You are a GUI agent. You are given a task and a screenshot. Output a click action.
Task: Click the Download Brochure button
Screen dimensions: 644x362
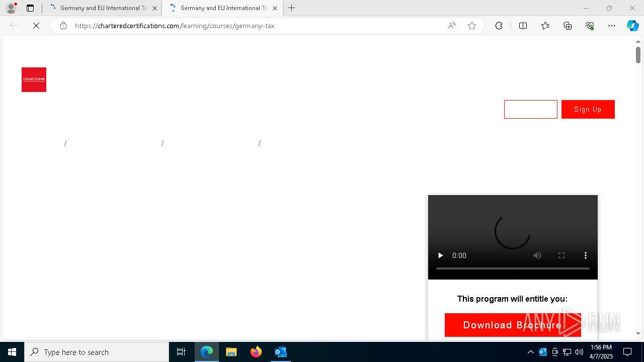pos(513,325)
